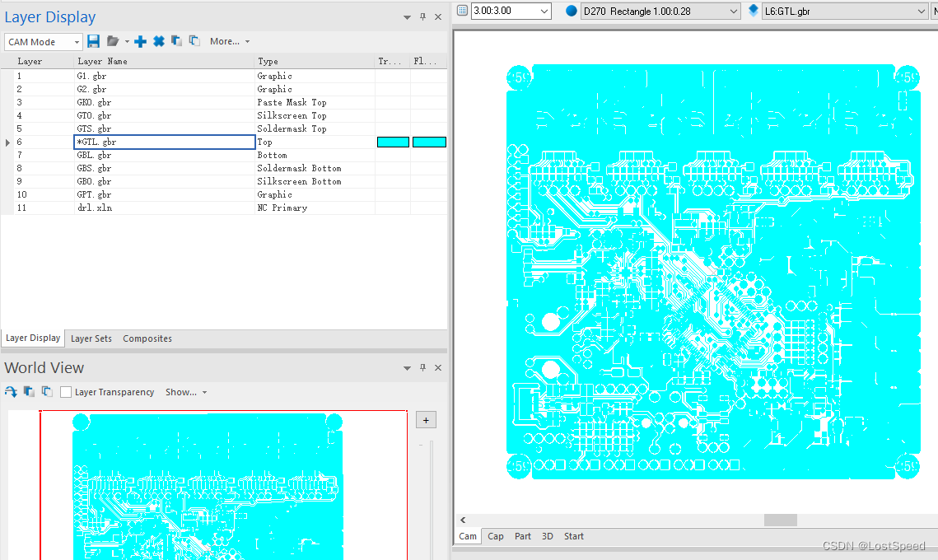Select the GBO.gbr layer row
938x560 pixels.
coord(224,181)
